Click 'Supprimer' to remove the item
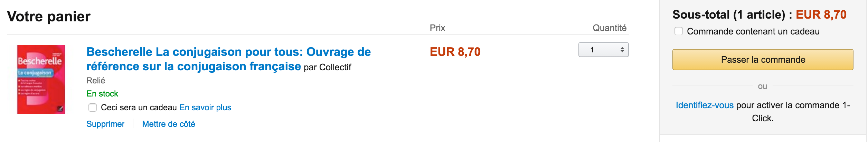The height and width of the screenshot is (142, 868). (x=105, y=124)
